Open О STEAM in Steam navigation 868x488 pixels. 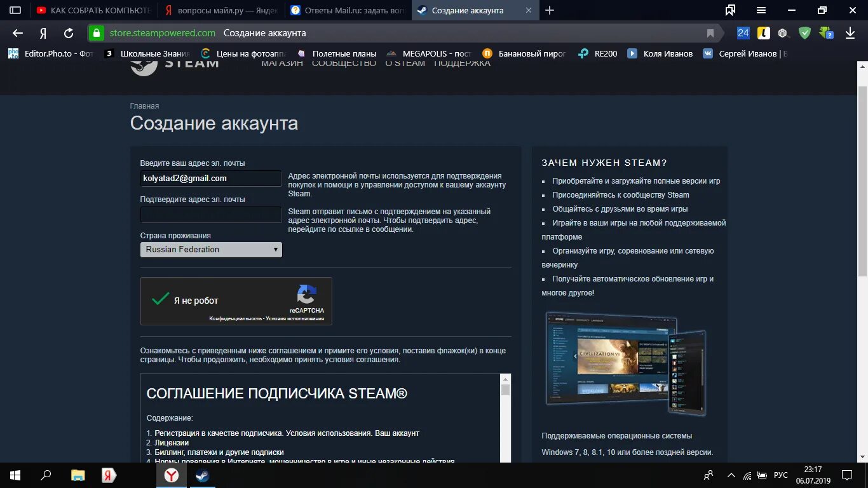tap(405, 64)
